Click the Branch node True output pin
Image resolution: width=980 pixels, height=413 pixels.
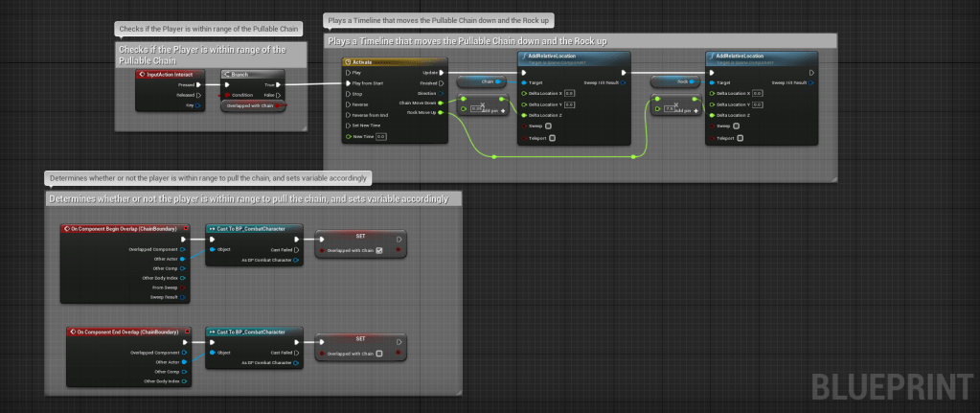click(281, 84)
